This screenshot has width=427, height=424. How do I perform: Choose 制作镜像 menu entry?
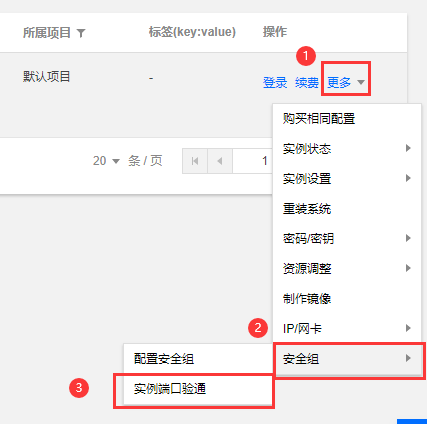click(x=347, y=299)
